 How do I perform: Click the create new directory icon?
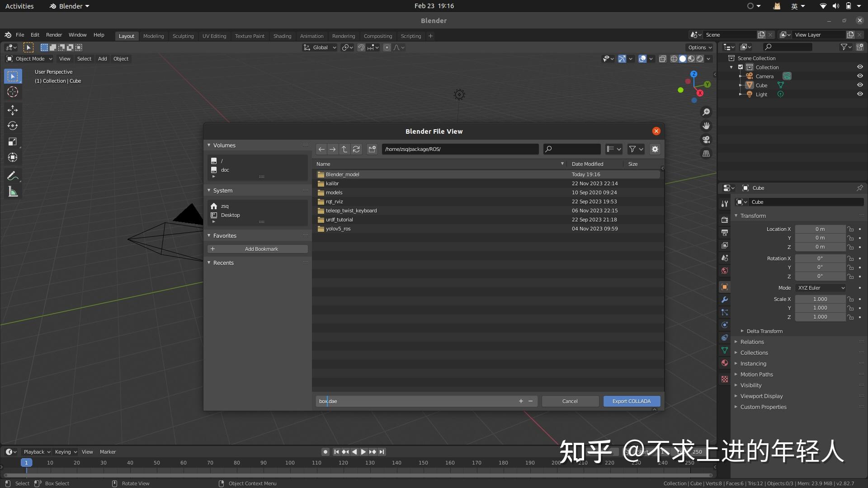pos(372,149)
